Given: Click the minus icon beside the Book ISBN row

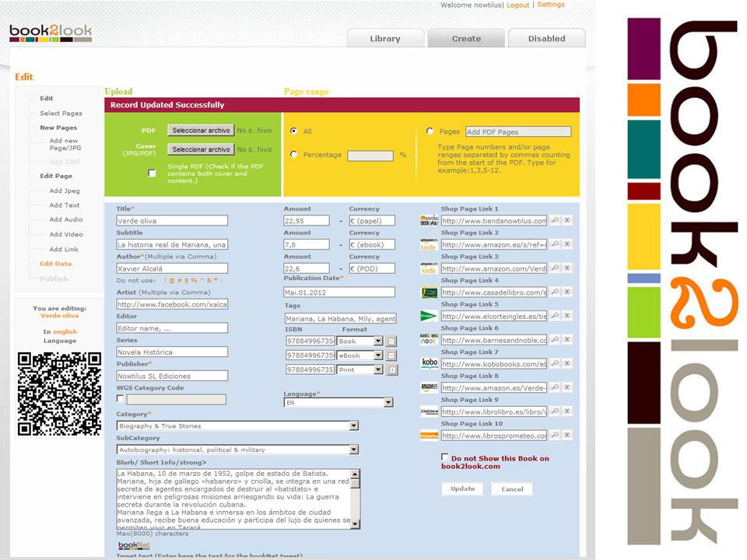Looking at the screenshot, I should coord(391,341).
